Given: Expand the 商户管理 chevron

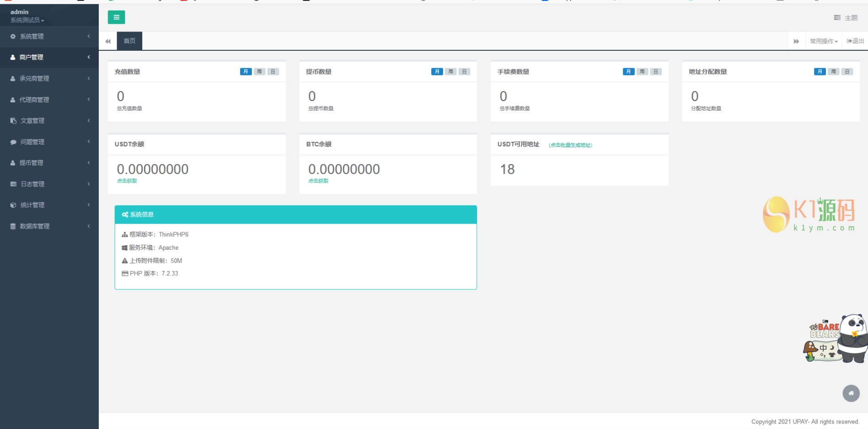Looking at the screenshot, I should click(89, 57).
